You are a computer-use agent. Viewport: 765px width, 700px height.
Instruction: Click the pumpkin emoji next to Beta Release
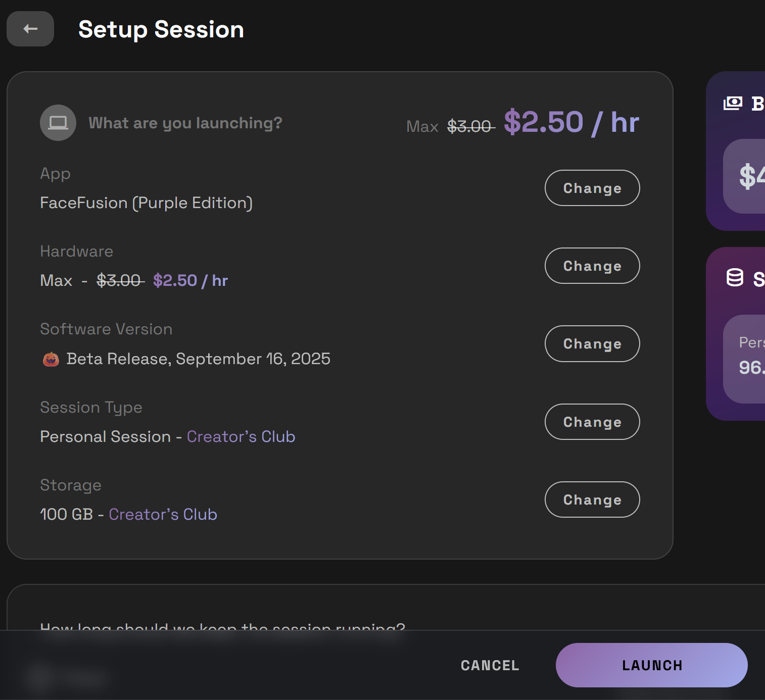point(51,359)
